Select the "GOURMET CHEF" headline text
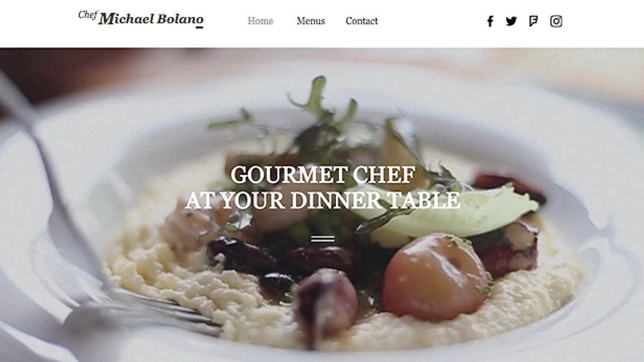Screen dimensions: 644x362 pos(323,175)
